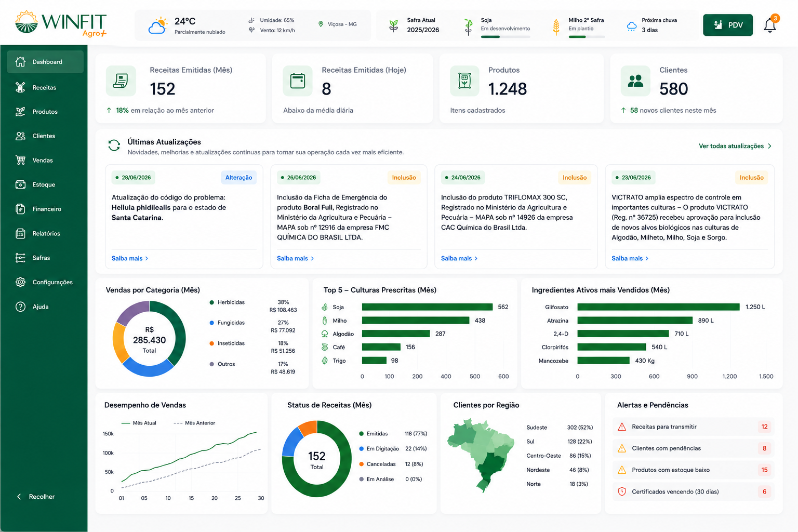The image size is (798, 532).
Task: Click the Próxima chuva rain cloud icon
Action: click(x=632, y=26)
